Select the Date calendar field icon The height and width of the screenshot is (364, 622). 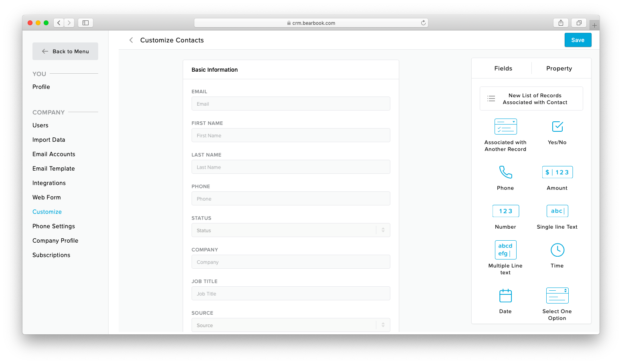point(505,296)
